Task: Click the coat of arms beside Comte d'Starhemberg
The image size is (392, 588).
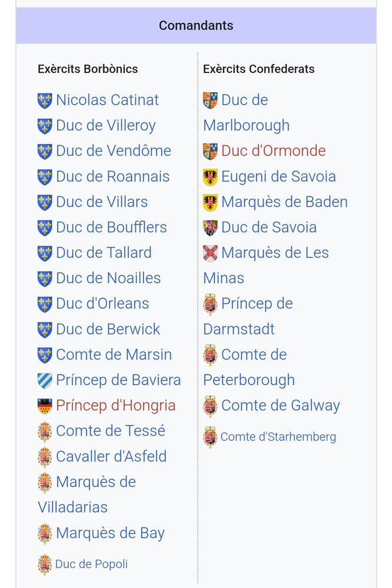Action: [x=210, y=437]
